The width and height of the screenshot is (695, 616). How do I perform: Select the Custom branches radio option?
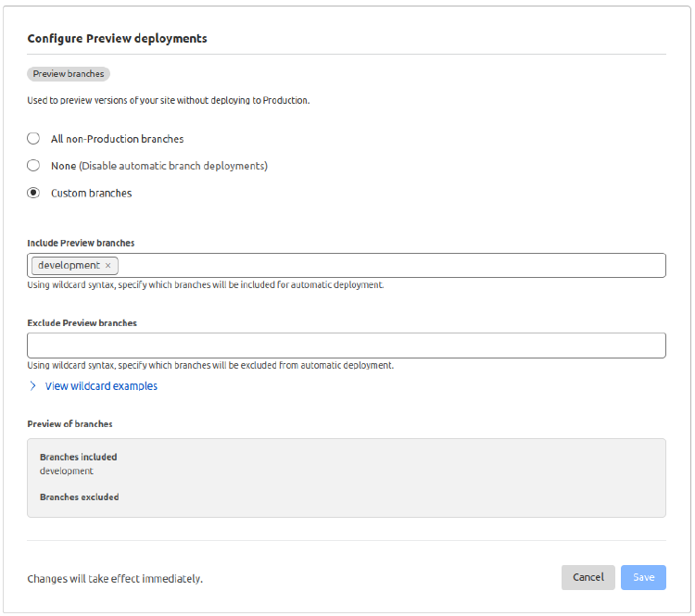pos(33,194)
